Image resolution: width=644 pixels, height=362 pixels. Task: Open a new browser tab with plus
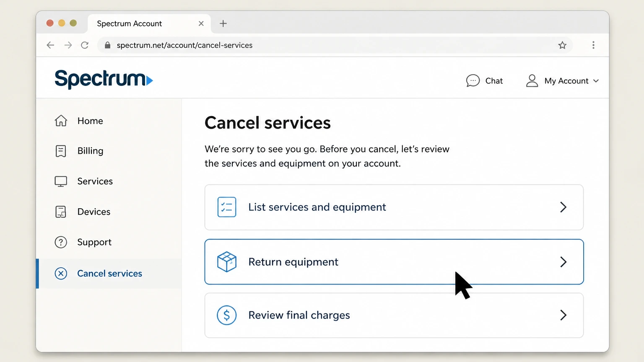pyautogui.click(x=223, y=23)
